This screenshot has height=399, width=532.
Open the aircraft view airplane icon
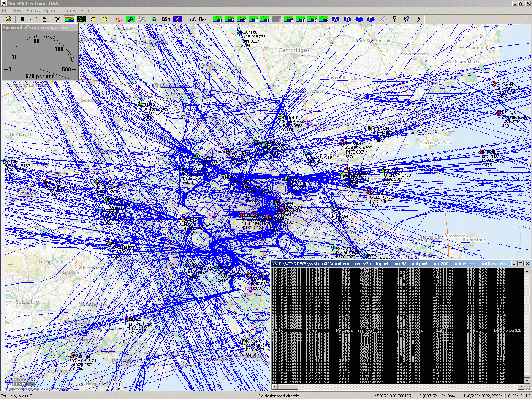(57, 19)
